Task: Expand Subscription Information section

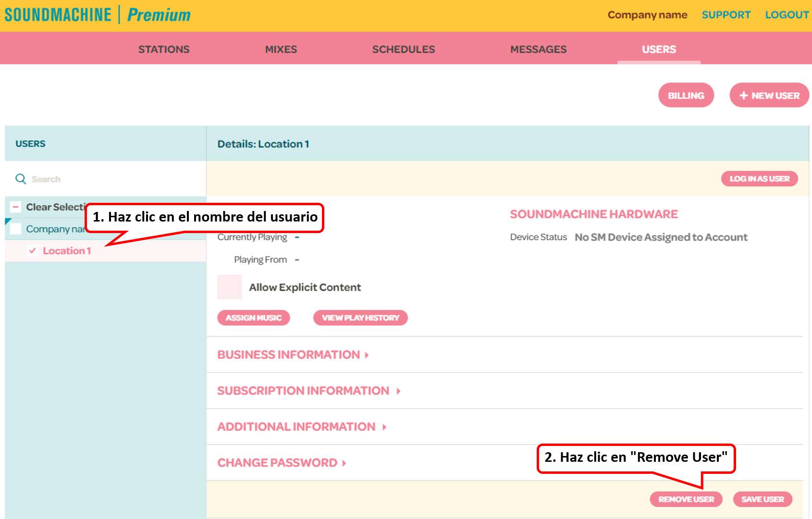Action: click(309, 391)
